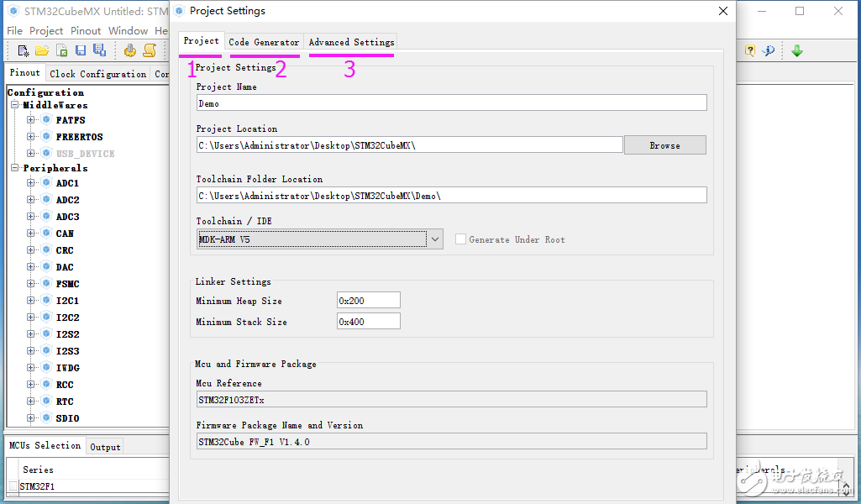Toggle the Generate Under Root checkbox
Image resolution: width=861 pixels, height=504 pixels.
point(460,239)
